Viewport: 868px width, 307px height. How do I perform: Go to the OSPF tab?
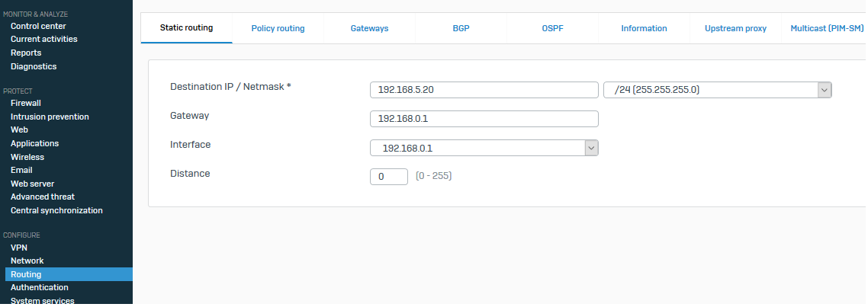[x=552, y=28]
